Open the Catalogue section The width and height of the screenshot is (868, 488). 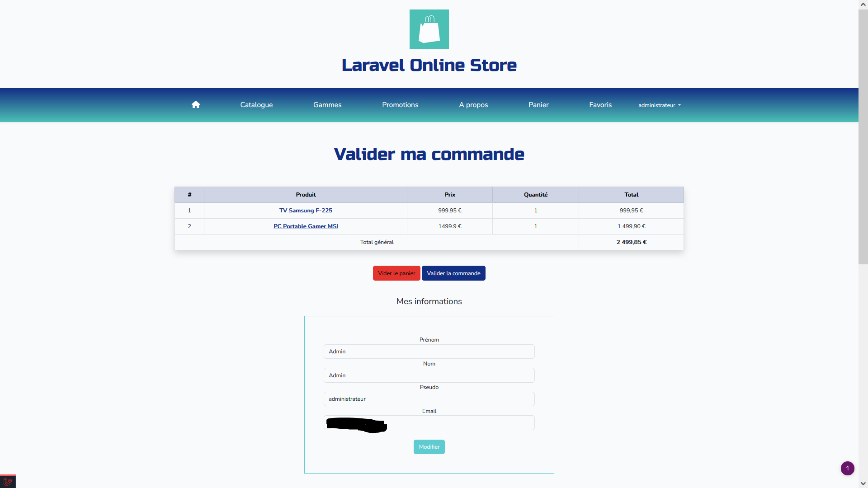tap(256, 105)
